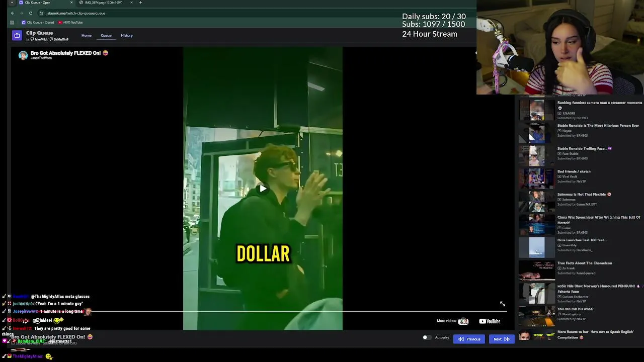Screen dimensions: 644x362
Task: Click the SirMuffin9 author link
Action: point(59,39)
